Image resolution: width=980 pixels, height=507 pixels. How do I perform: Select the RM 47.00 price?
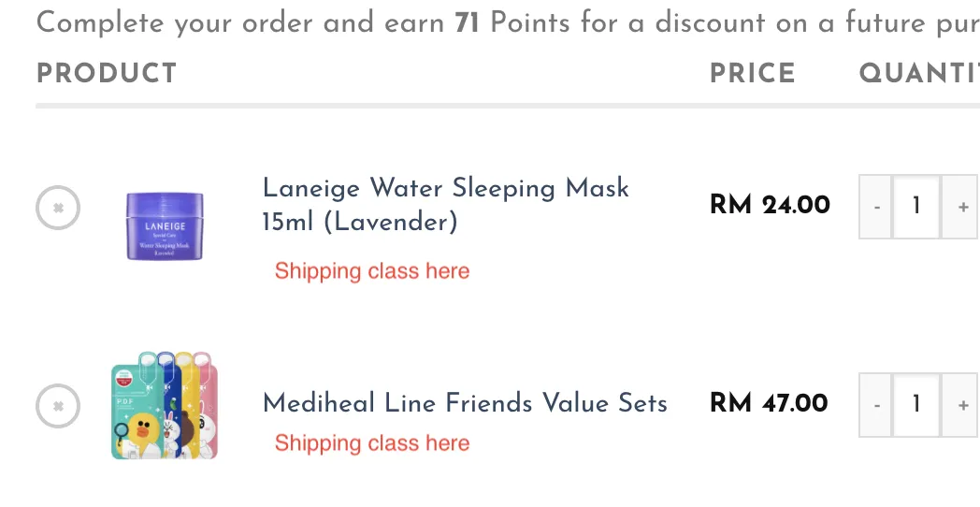click(x=769, y=403)
